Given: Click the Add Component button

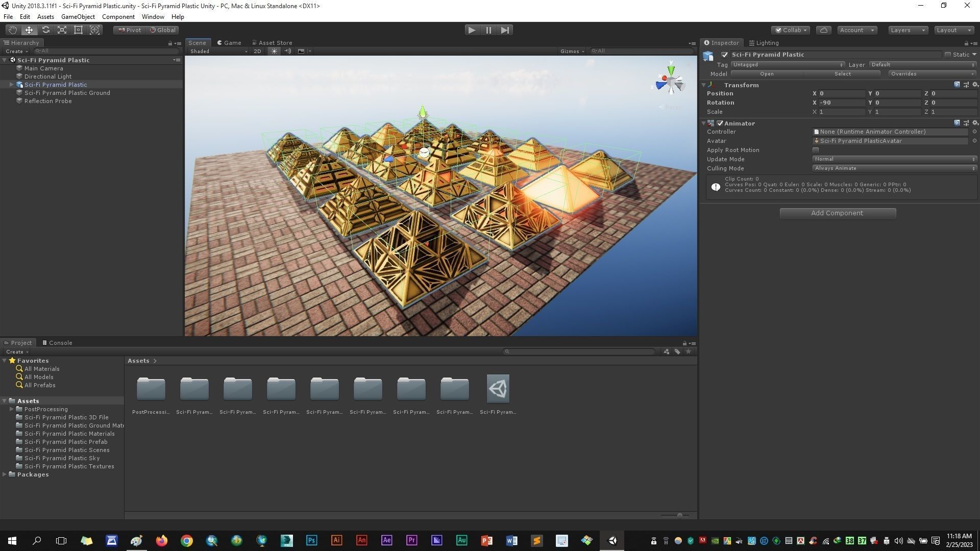Looking at the screenshot, I should point(837,213).
